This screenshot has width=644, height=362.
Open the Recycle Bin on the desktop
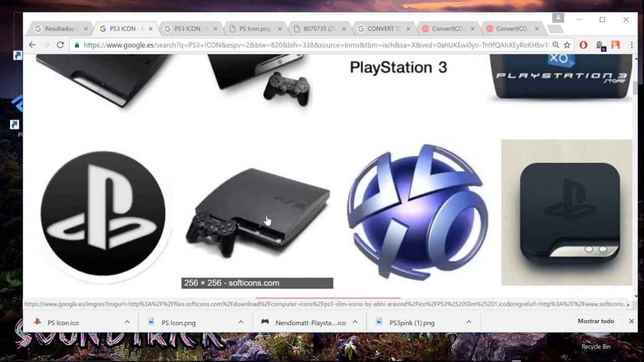point(596,346)
